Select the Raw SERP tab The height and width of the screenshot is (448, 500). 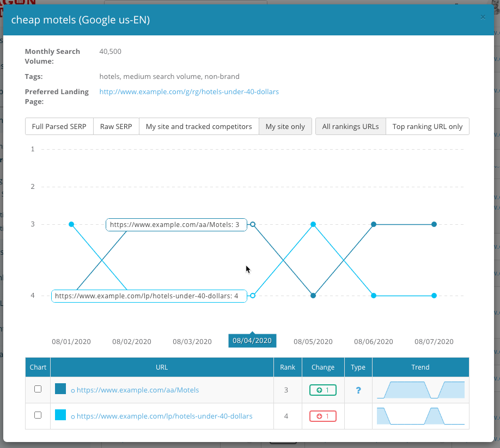point(116,126)
